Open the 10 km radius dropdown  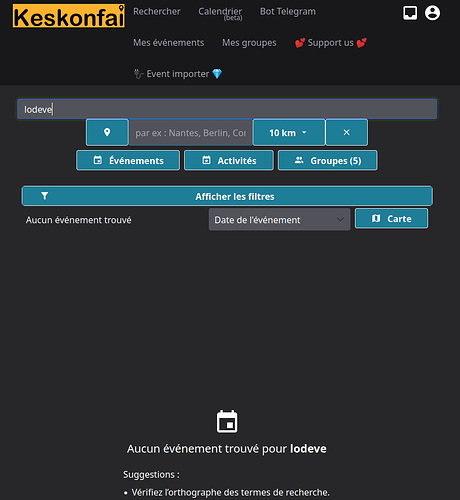click(289, 132)
